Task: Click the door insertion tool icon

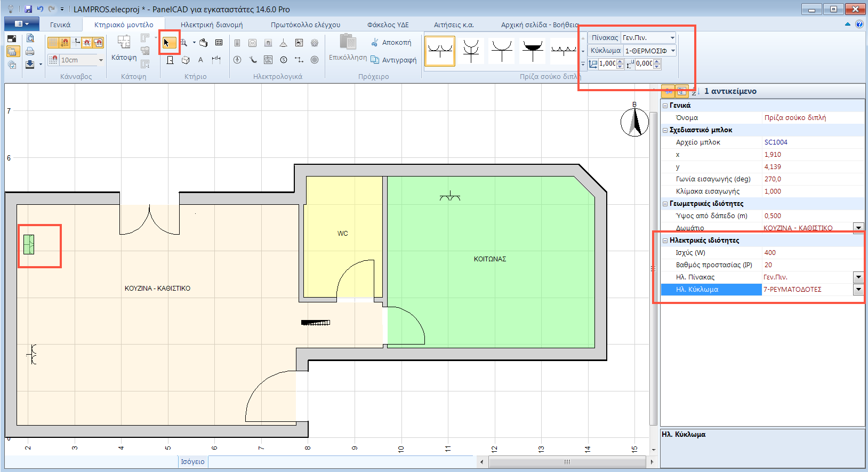Action: coord(170,60)
